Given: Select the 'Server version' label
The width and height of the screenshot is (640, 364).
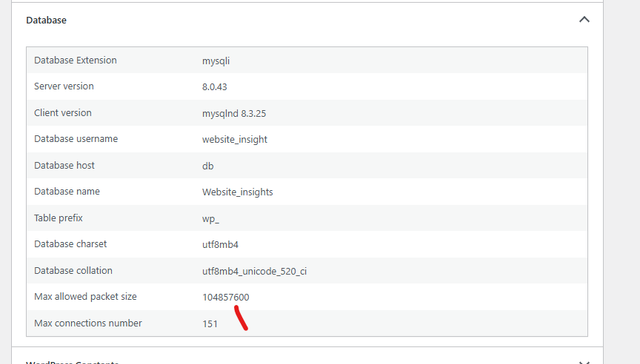Looking at the screenshot, I should click(64, 86).
